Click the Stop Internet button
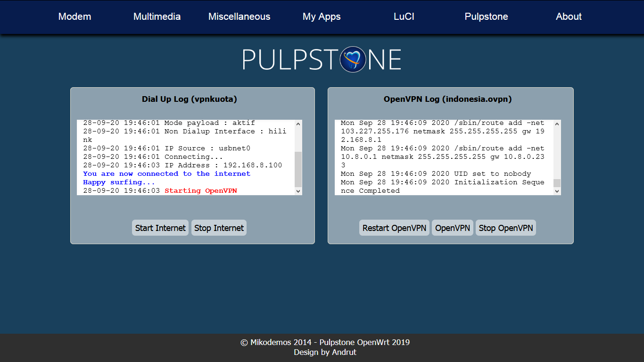The height and width of the screenshot is (362, 644). tap(219, 228)
